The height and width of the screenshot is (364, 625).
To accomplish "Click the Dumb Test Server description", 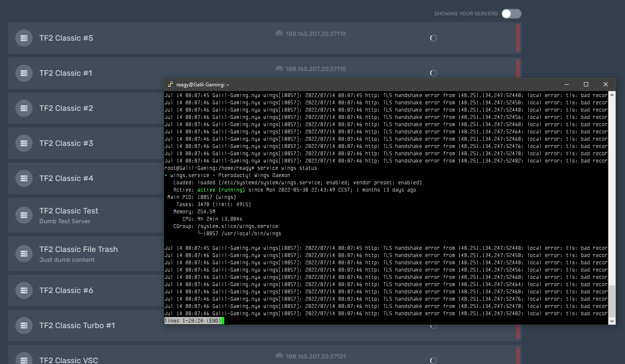I will pyautogui.click(x=65, y=221).
